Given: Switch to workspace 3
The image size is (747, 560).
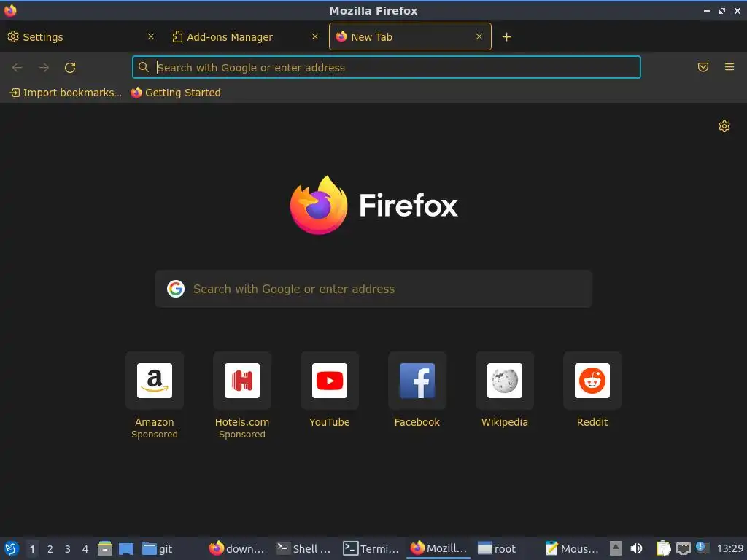Looking at the screenshot, I should click(68, 549).
